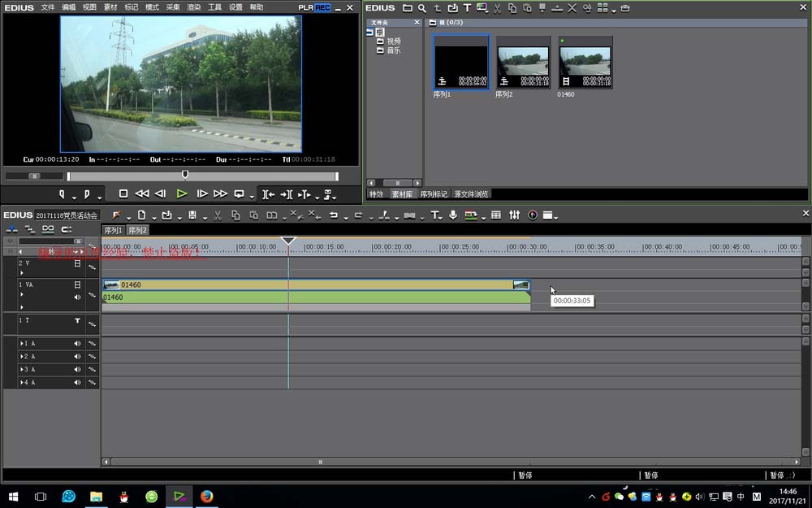This screenshot has height=508, width=812.
Task: Click the Stop button in the player
Action: click(x=123, y=194)
